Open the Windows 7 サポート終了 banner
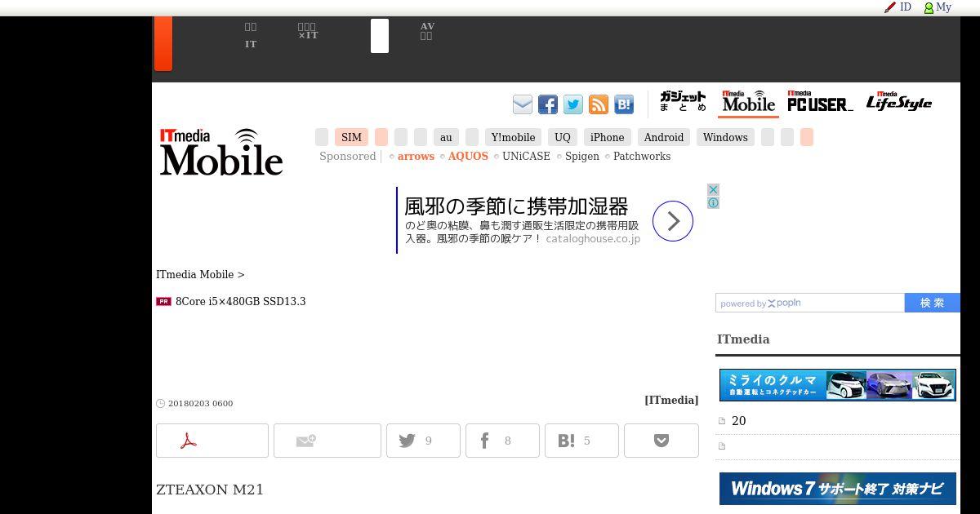 (838, 489)
